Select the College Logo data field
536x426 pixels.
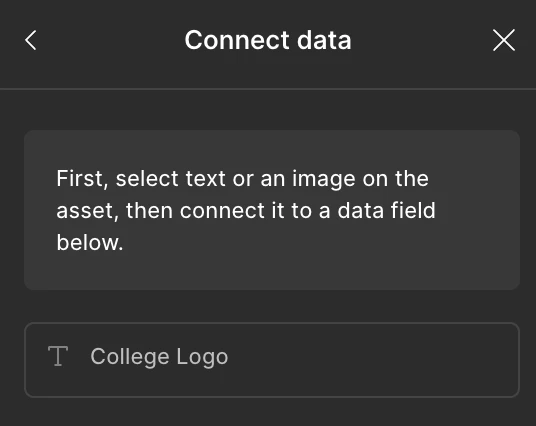(272, 360)
